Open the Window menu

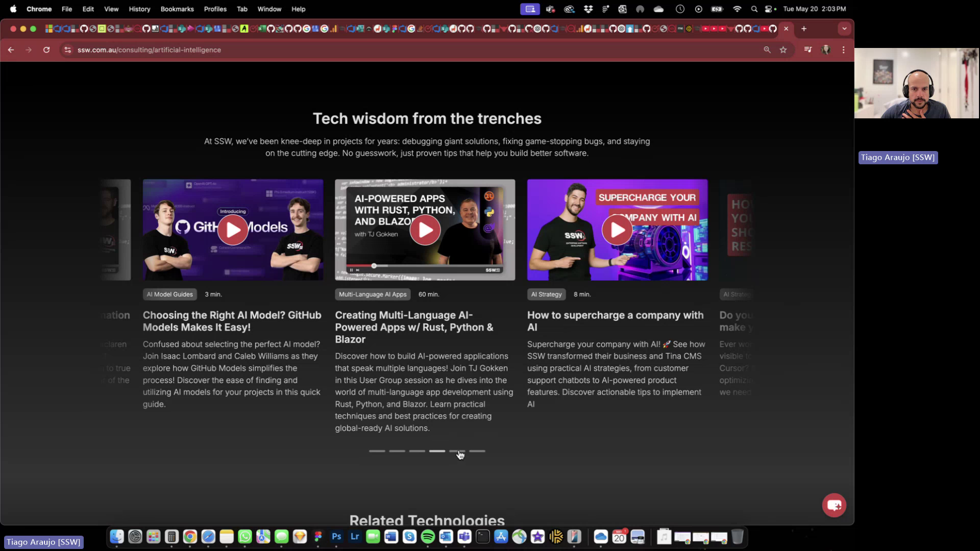click(x=269, y=9)
